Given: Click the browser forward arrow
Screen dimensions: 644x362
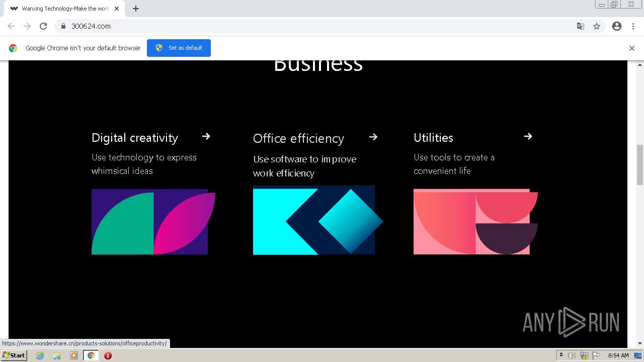Looking at the screenshot, I should (27, 26).
